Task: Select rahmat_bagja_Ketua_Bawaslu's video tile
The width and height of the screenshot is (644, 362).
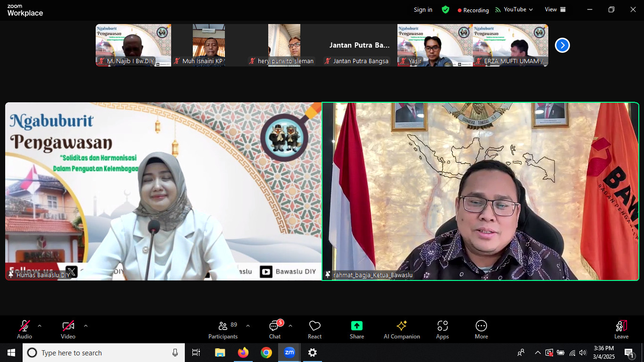Action: [481, 191]
